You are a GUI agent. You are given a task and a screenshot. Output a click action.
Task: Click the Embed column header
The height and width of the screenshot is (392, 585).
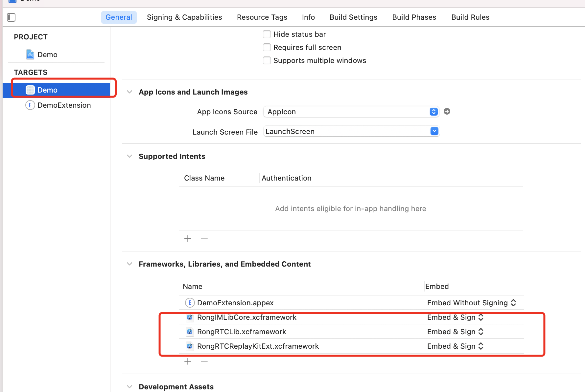[x=437, y=286]
